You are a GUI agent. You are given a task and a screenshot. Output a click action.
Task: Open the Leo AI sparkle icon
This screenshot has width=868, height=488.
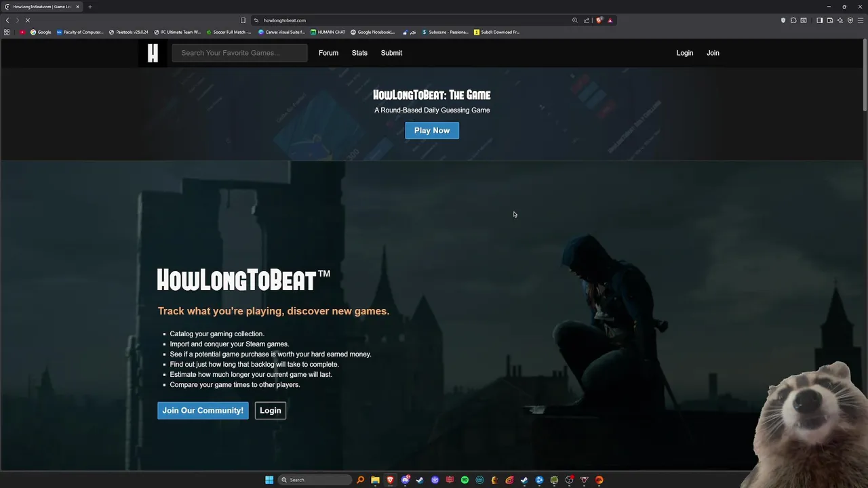click(x=840, y=20)
